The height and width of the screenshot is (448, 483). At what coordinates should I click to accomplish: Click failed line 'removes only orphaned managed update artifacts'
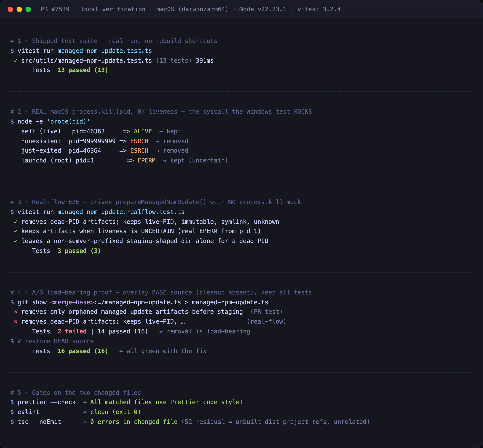pos(132,312)
